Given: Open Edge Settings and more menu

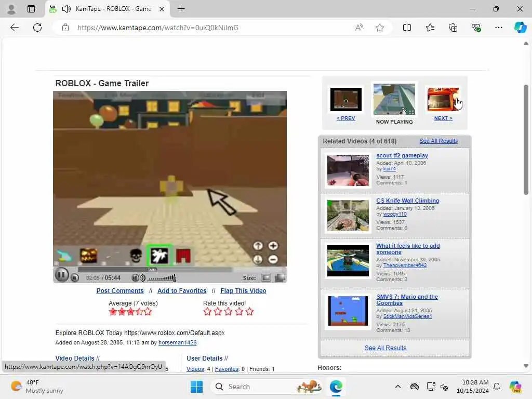Looking at the screenshot, I should click(498, 28).
